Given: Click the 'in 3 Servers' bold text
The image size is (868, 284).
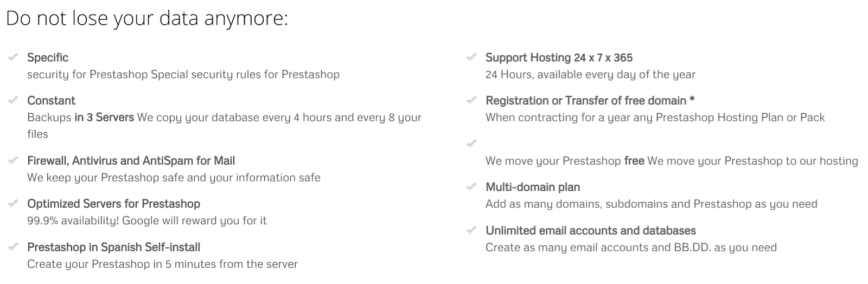Looking at the screenshot, I should click(x=104, y=117).
